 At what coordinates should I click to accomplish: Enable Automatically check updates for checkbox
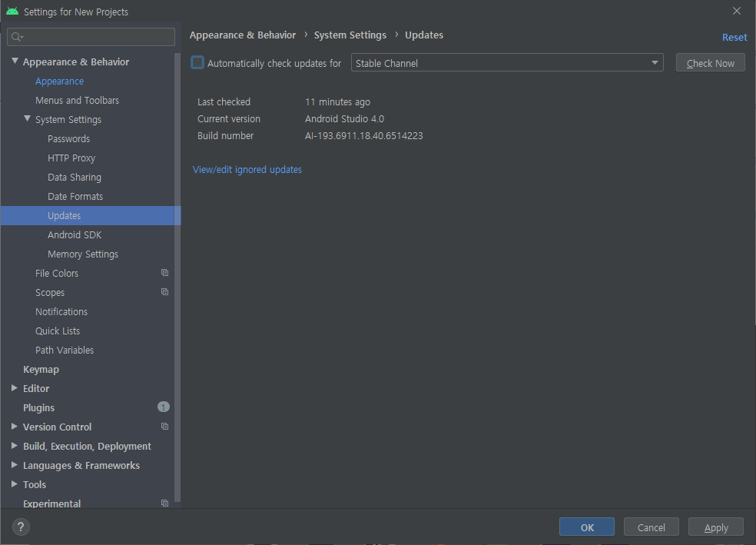(x=197, y=63)
